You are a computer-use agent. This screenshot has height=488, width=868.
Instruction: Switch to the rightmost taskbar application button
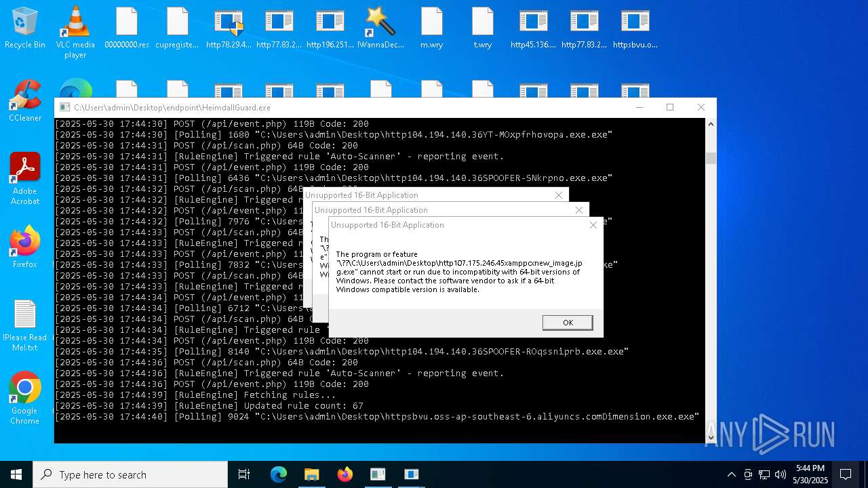(412, 474)
